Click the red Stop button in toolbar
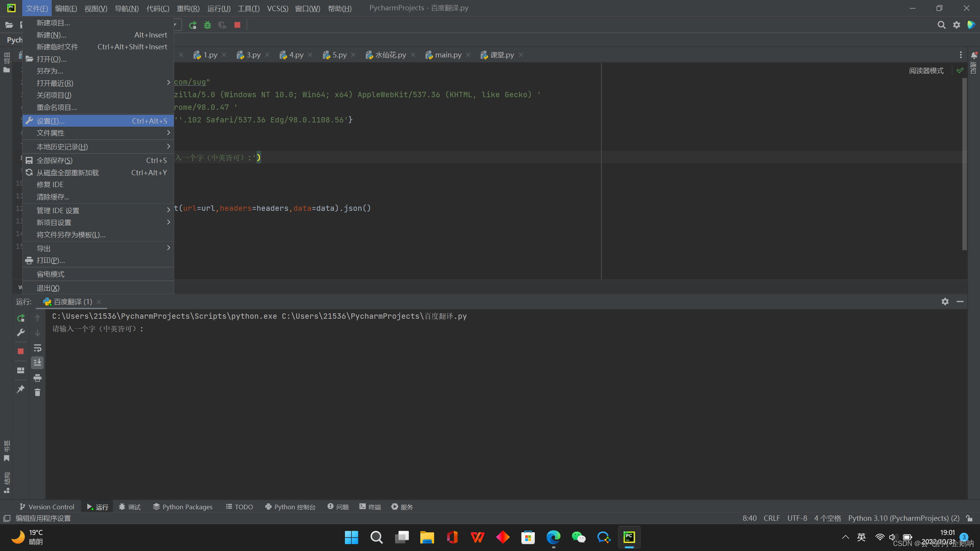 click(237, 25)
